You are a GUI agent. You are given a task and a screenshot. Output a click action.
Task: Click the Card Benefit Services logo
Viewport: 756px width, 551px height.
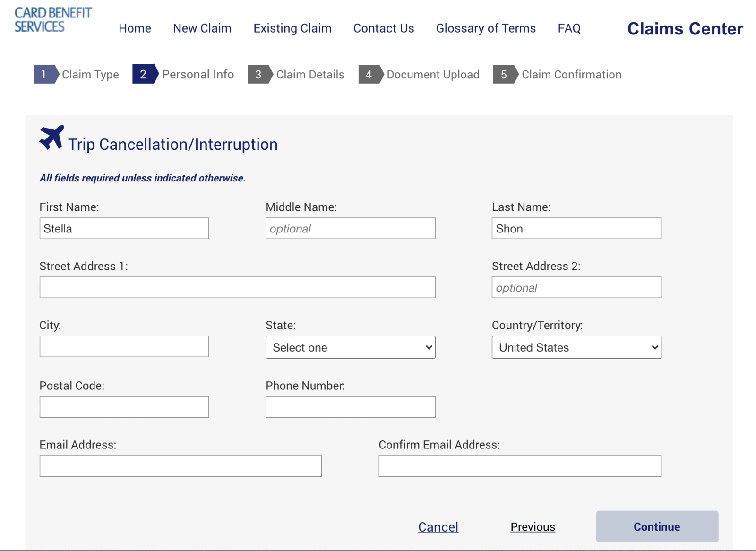tap(53, 20)
